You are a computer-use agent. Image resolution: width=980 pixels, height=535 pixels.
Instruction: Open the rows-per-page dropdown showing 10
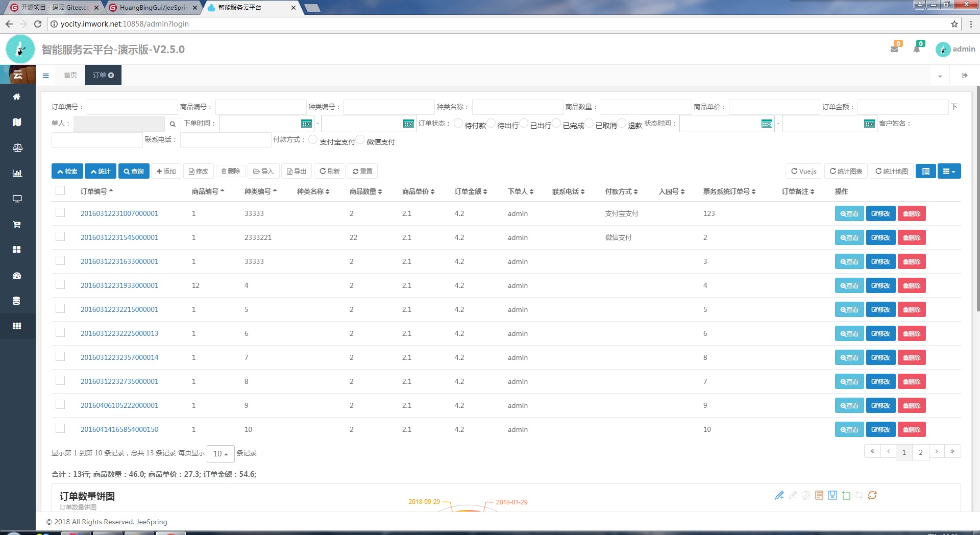click(x=220, y=453)
